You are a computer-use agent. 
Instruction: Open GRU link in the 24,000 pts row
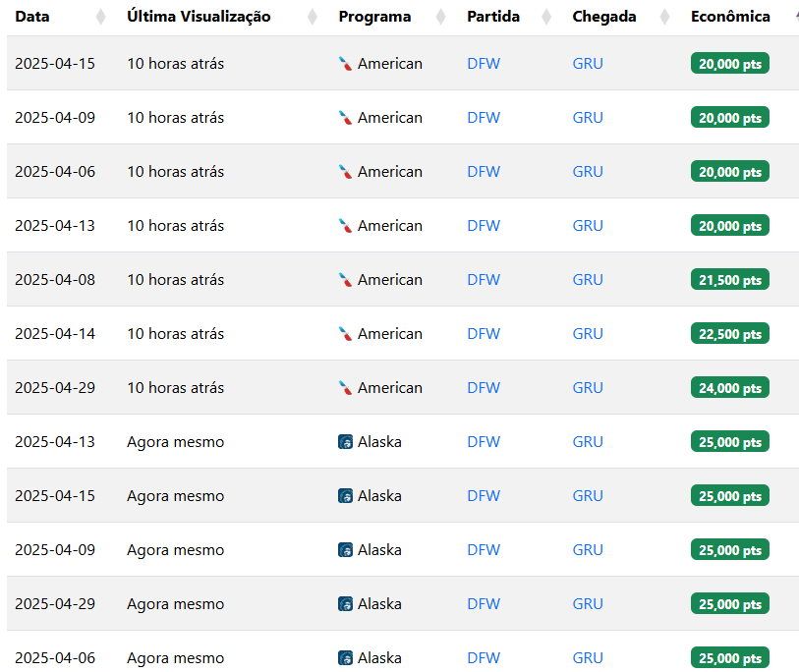(x=588, y=388)
